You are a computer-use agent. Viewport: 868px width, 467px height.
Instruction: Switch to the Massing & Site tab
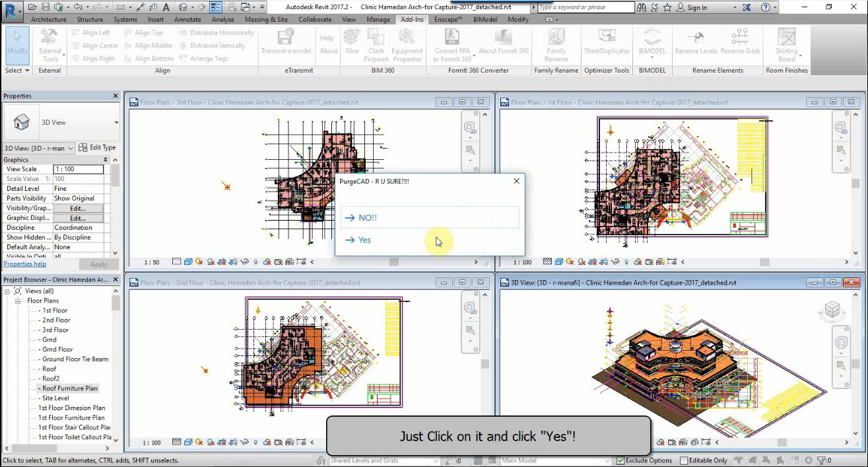(266, 19)
